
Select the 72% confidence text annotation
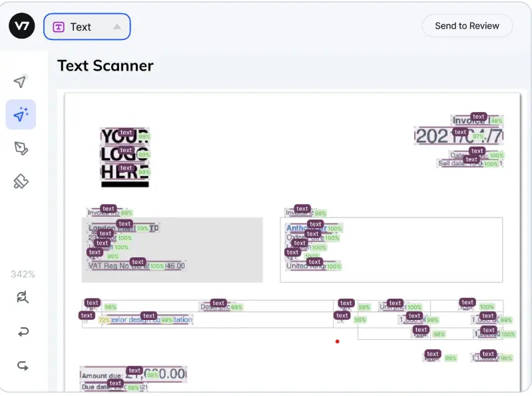[87, 315]
